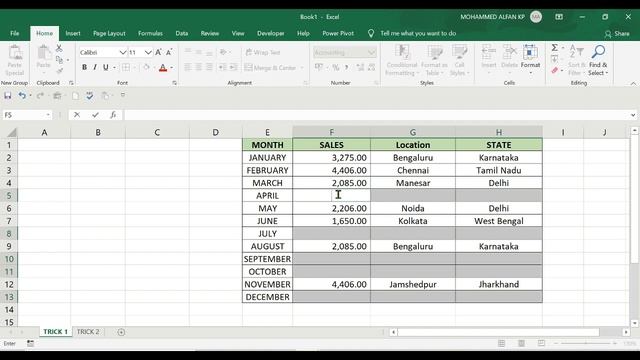Screen dimensions: 640x360
Task: Open Find & Select
Action: (598, 60)
